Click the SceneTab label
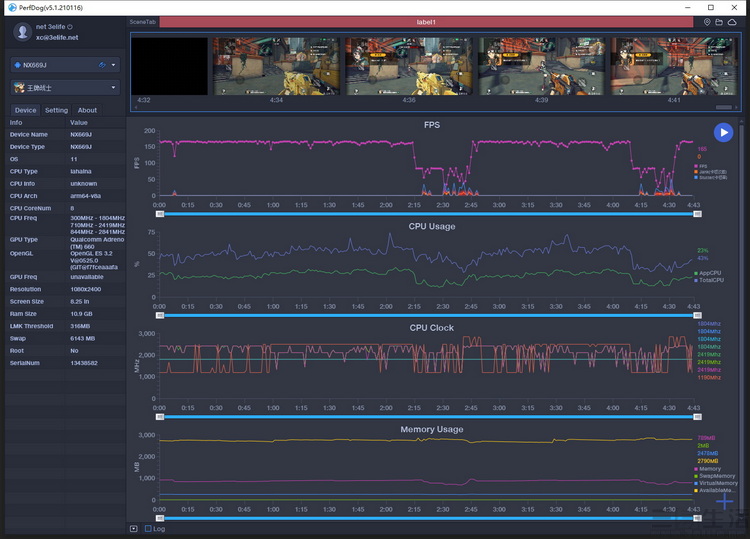750x539 pixels. (x=143, y=22)
